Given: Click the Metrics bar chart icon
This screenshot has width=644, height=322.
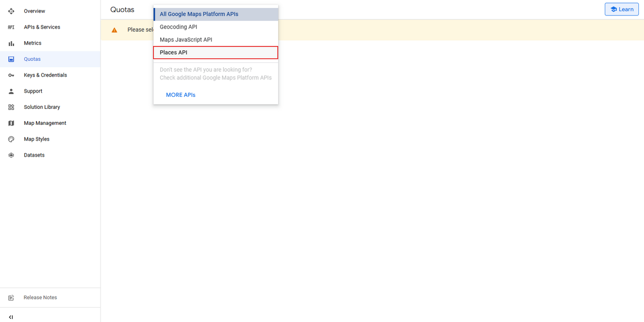Looking at the screenshot, I should coord(11,43).
